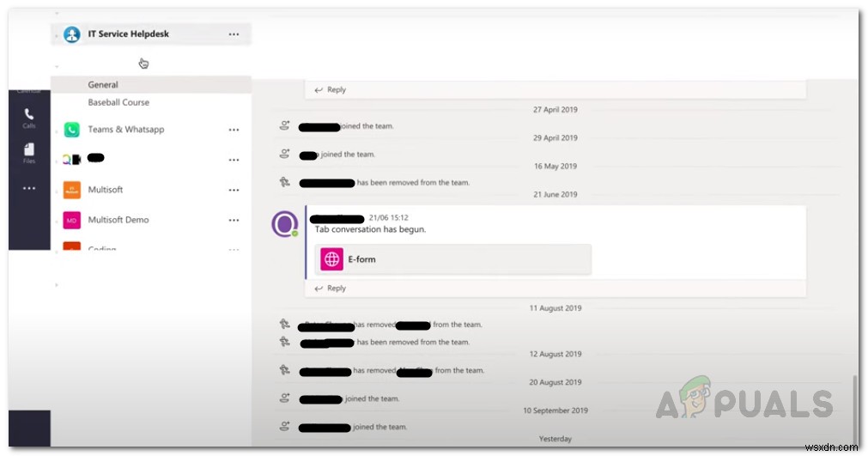Show more apps via sidebar ellipsis
The width and height of the screenshot is (868, 456).
point(29,188)
